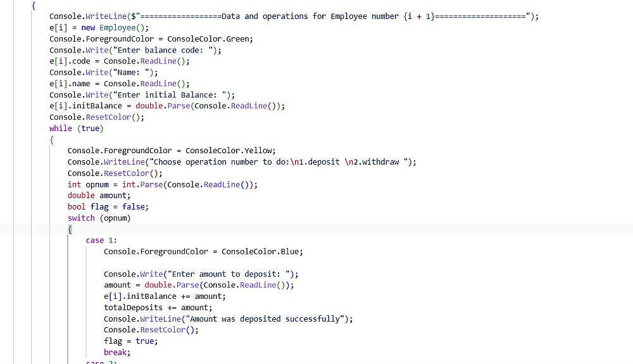Click the "break;" statement
633x364 pixels.
point(117,353)
